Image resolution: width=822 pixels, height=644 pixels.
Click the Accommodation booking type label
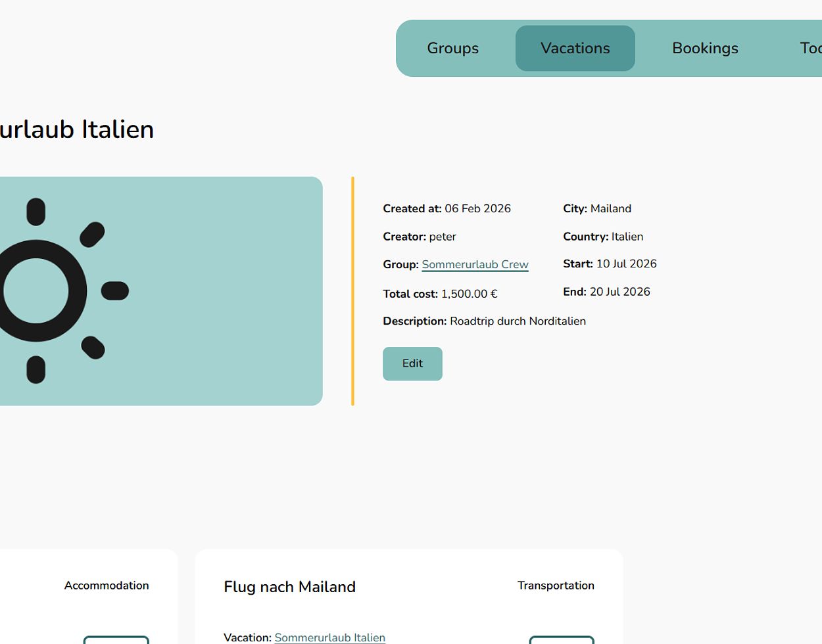107,586
